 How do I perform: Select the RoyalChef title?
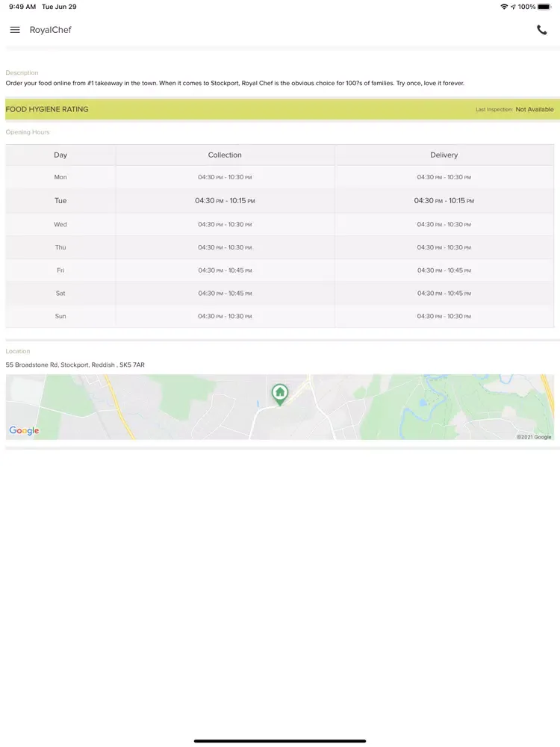tap(51, 30)
